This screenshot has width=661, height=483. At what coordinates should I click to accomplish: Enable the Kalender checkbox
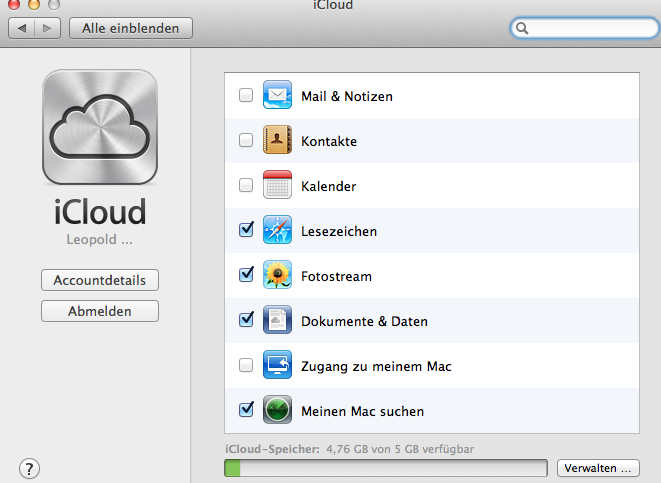click(x=246, y=185)
